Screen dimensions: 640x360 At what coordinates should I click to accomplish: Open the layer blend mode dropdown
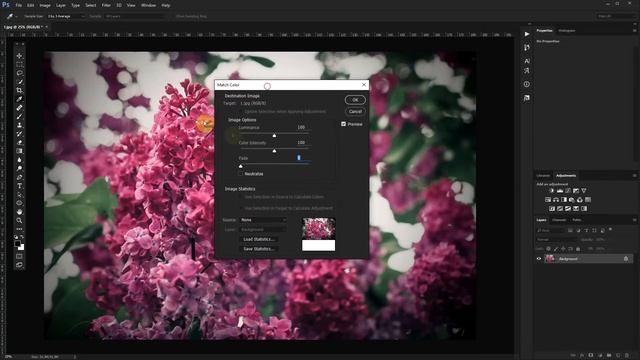(556, 240)
